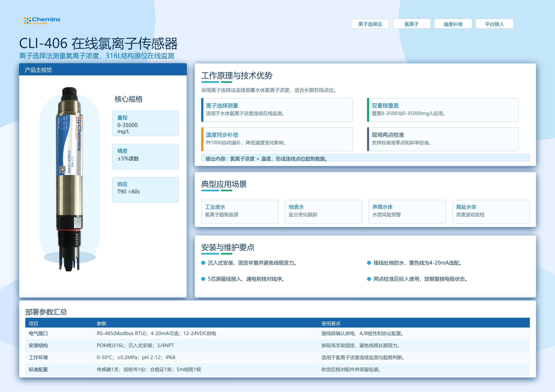
Task: Click the CLI-406 sensor product photo
Action: (x=69, y=179)
